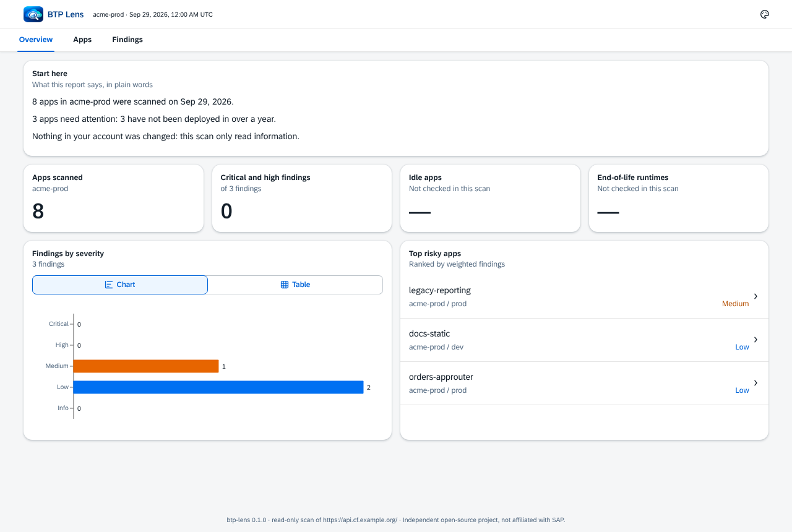Viewport: 792px width, 532px height.
Task: Click the BTP Lens title text
Action: pyautogui.click(x=66, y=14)
